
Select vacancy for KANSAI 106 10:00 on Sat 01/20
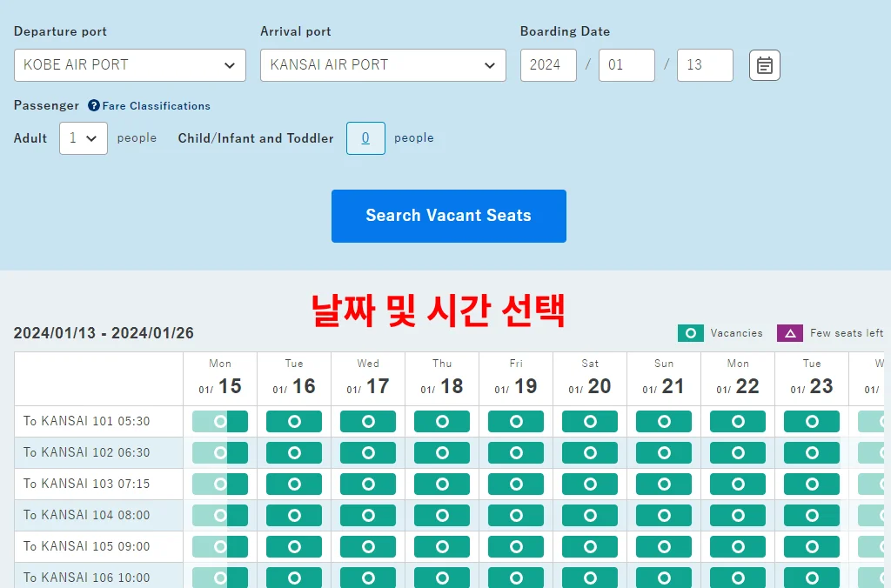point(589,576)
